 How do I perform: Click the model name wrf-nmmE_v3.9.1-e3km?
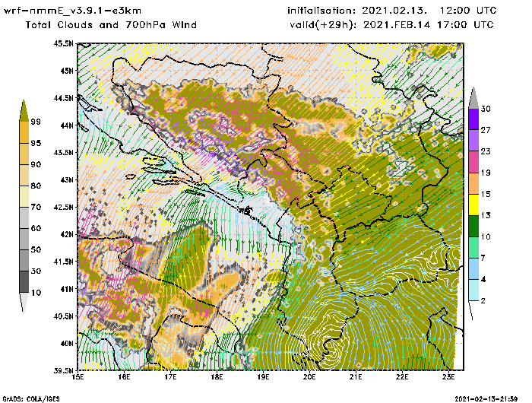click(72, 11)
